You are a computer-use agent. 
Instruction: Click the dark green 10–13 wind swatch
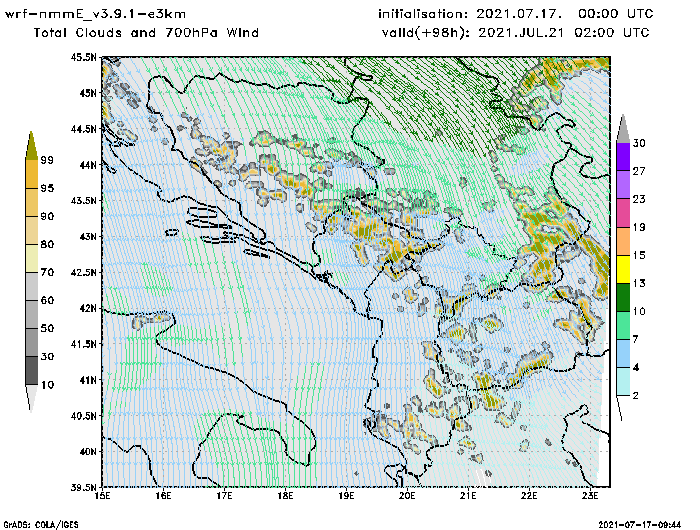pos(623,297)
